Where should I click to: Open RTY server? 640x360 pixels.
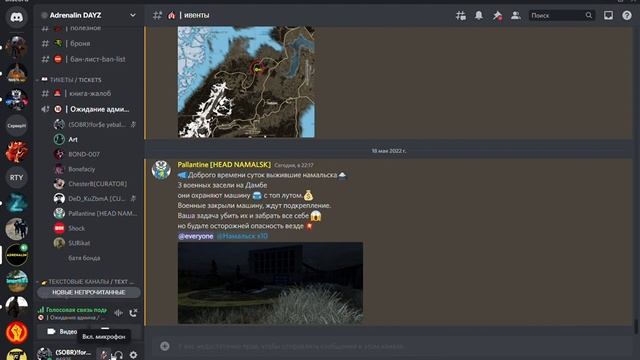16,178
